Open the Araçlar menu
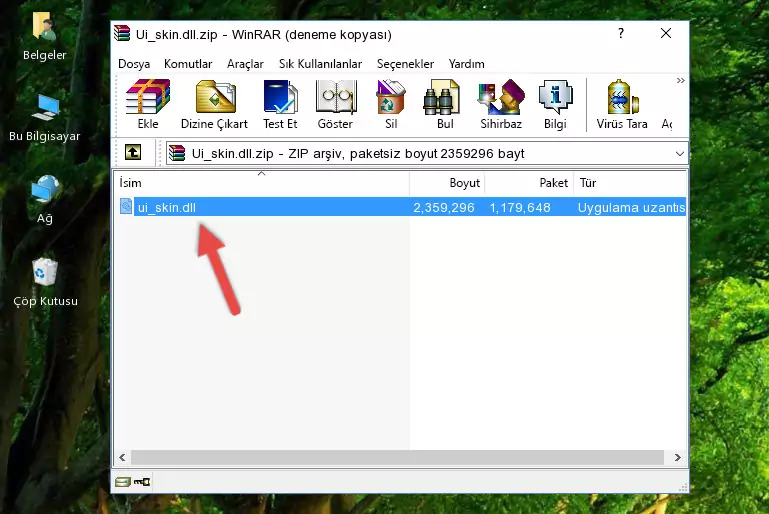Screen dimensions: 769x514 point(245,64)
